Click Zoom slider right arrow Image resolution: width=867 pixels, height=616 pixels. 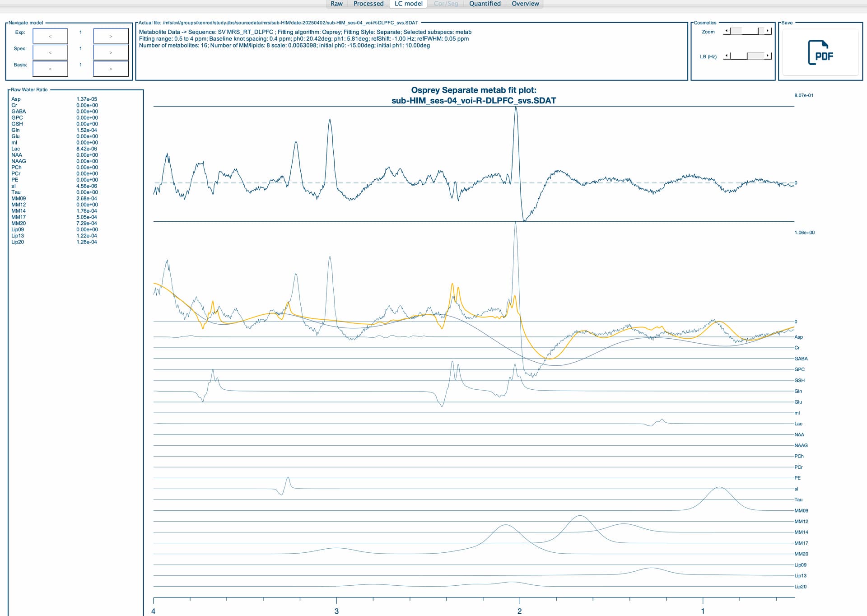[768, 31]
